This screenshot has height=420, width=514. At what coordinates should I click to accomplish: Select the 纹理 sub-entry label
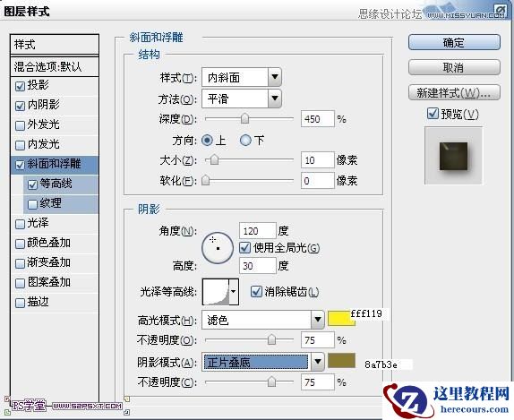50,203
